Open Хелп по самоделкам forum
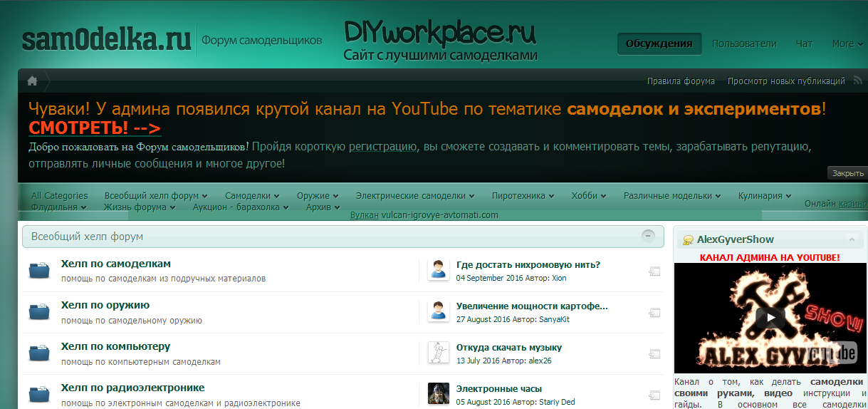Screen dimensions: 868x409 [x=116, y=264]
